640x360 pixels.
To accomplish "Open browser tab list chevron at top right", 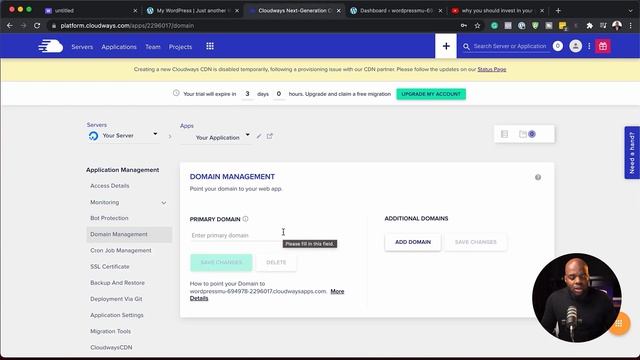I will pos(631,10).
